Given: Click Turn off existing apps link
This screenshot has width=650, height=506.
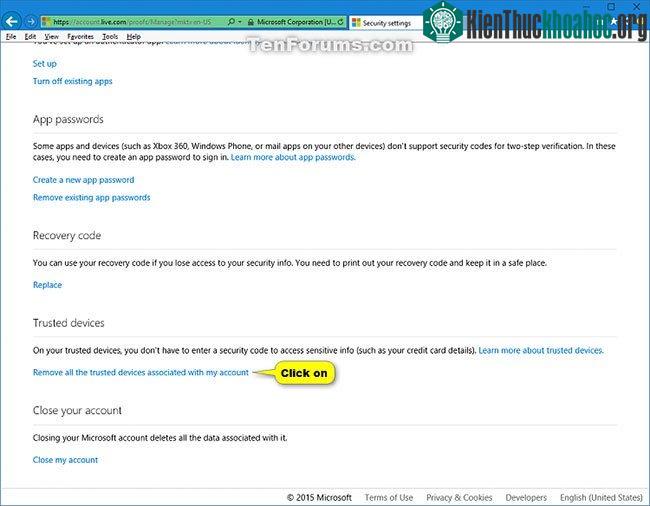Looking at the screenshot, I should tap(73, 81).
